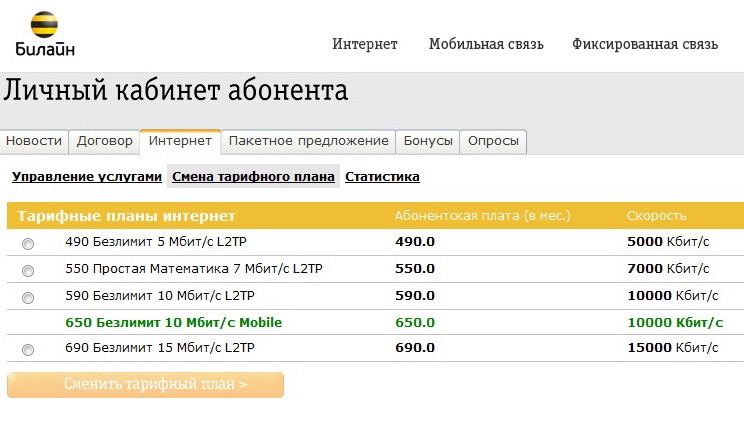The height and width of the screenshot is (436, 744).
Task: Go to the Пакетное предложение tab
Action: [308, 141]
